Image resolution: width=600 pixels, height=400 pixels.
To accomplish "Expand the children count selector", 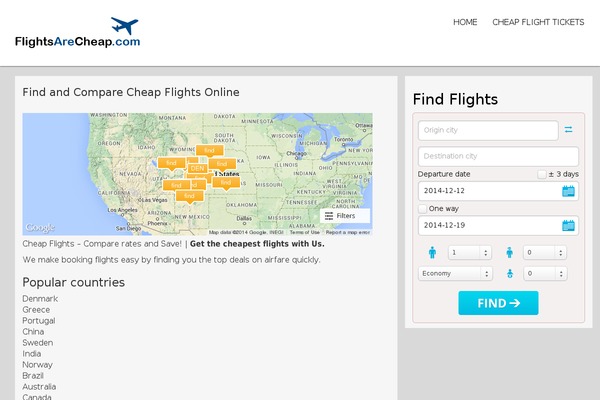I will (545, 253).
